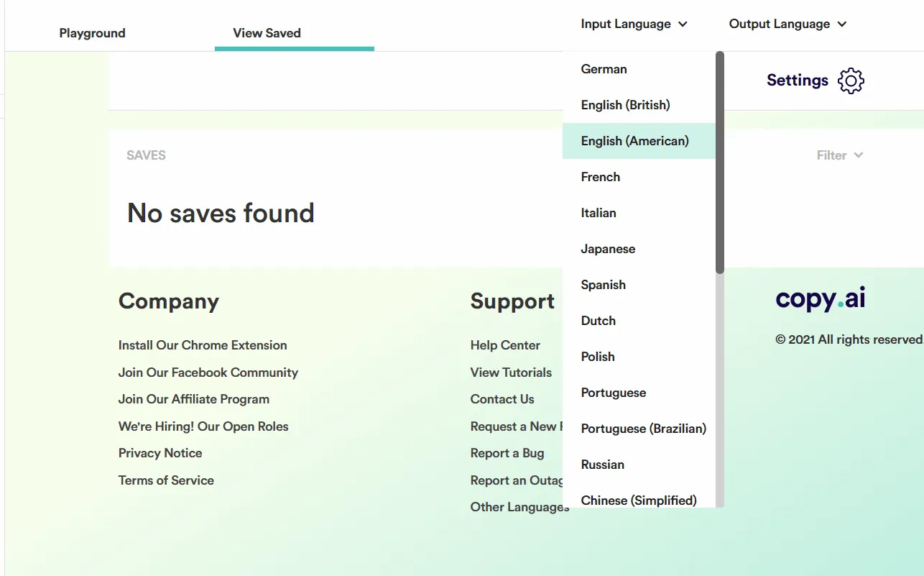Select the View Saved tab
This screenshot has width=924, height=576.
point(267,33)
